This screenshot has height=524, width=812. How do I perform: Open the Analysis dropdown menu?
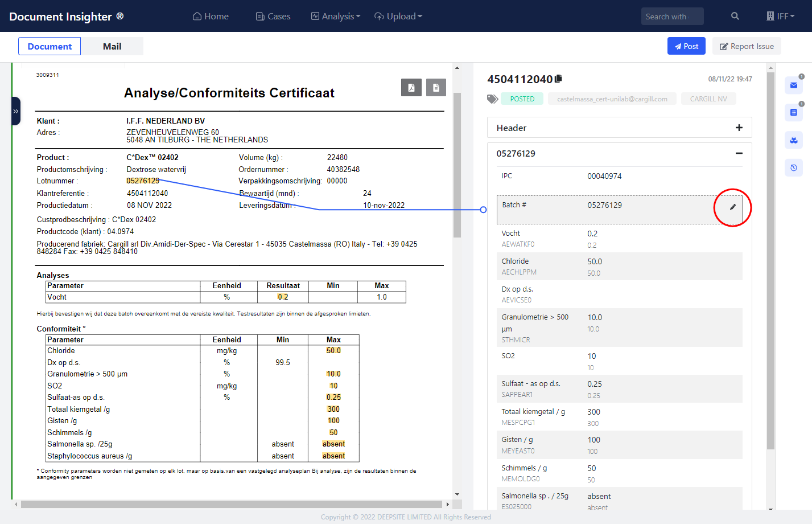click(x=336, y=17)
